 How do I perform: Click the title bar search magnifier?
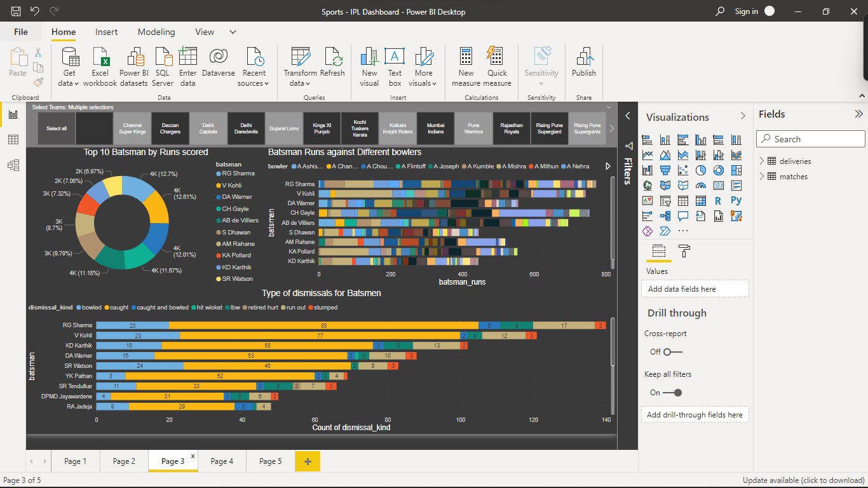(720, 11)
